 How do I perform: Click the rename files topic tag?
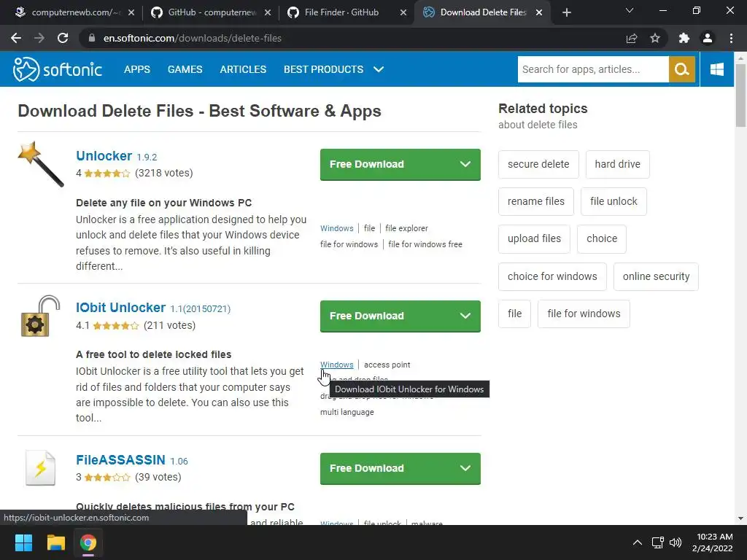[536, 201]
